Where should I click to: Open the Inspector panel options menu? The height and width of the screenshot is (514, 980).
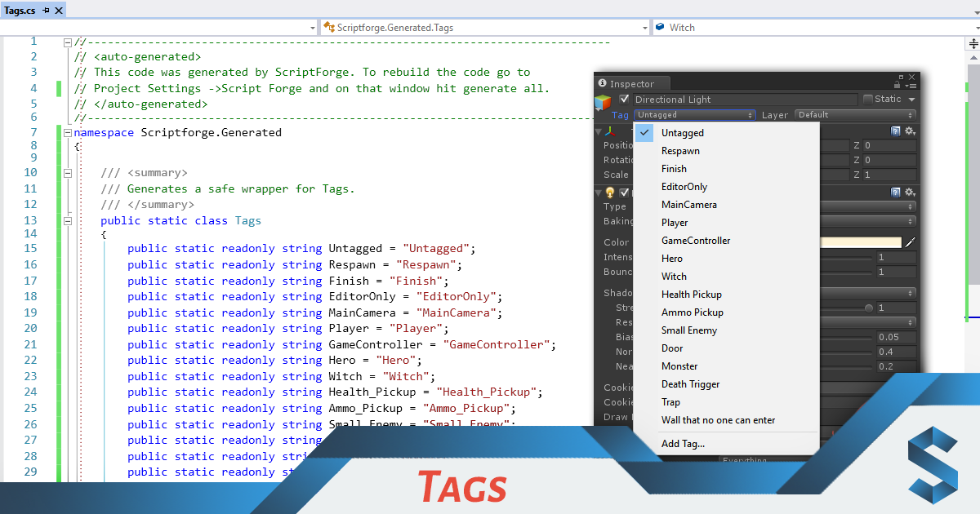pyautogui.click(x=911, y=84)
